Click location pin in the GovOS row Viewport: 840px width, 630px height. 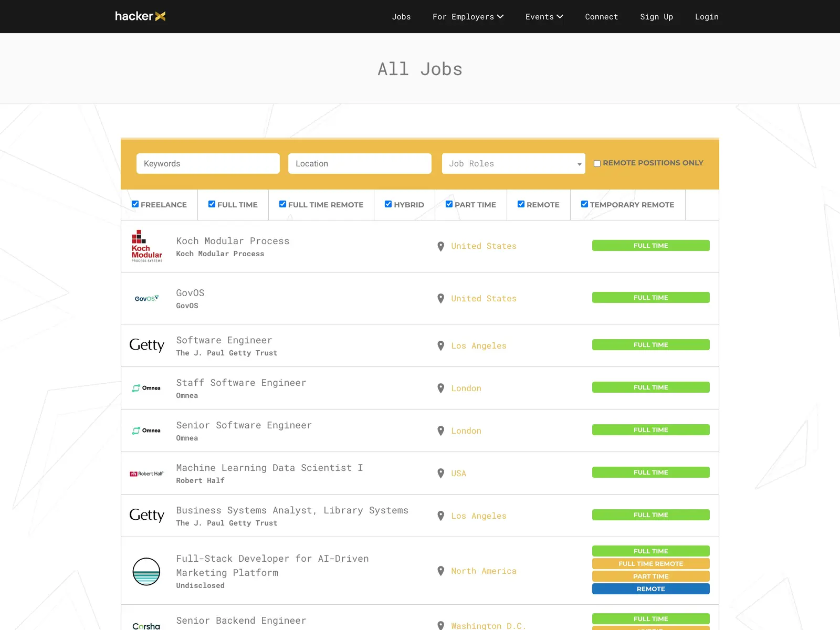click(x=441, y=299)
